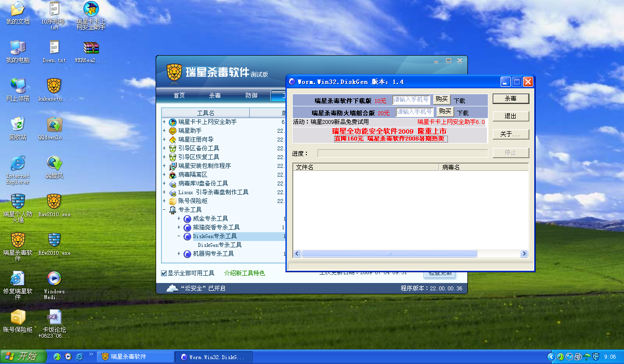
Task: Open Rfw2010.exe desktop icon
Action: click(54, 244)
